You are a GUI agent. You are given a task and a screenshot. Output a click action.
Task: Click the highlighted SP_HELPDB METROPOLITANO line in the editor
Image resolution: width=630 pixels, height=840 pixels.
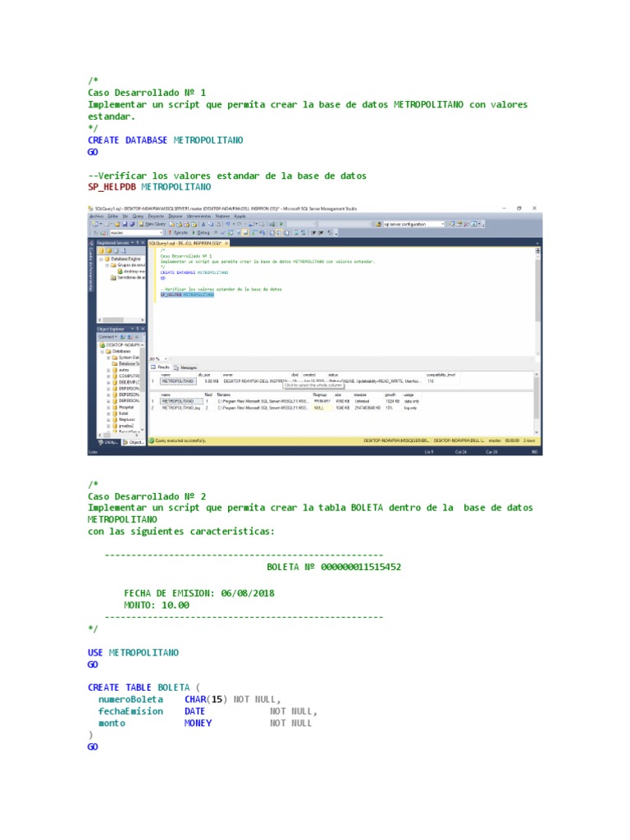[x=187, y=294]
